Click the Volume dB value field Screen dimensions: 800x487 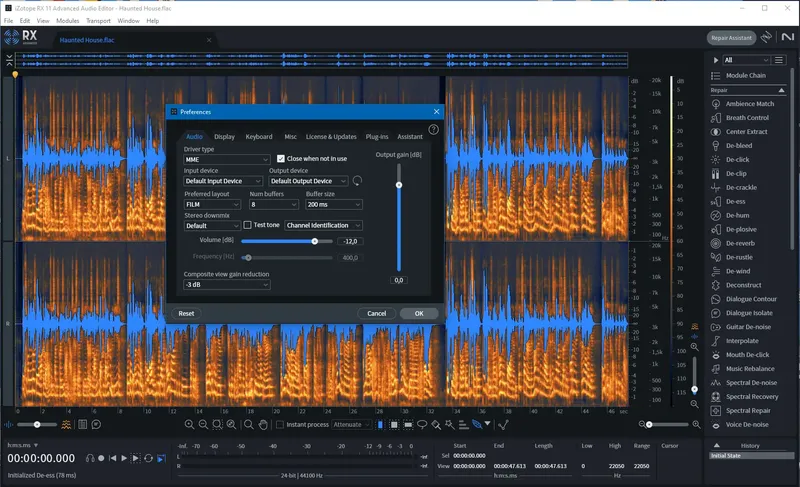(x=351, y=241)
